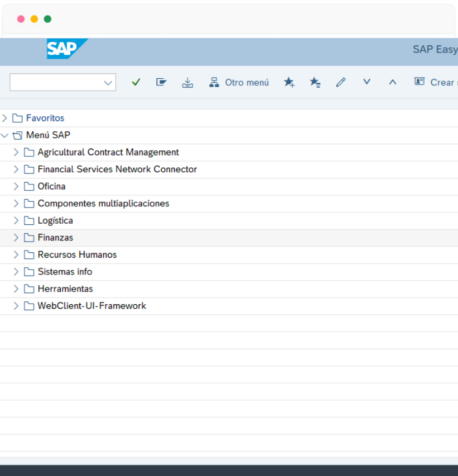This screenshot has height=476, width=458.
Task: Click the download to inbox toolbar icon
Action: coord(187,82)
